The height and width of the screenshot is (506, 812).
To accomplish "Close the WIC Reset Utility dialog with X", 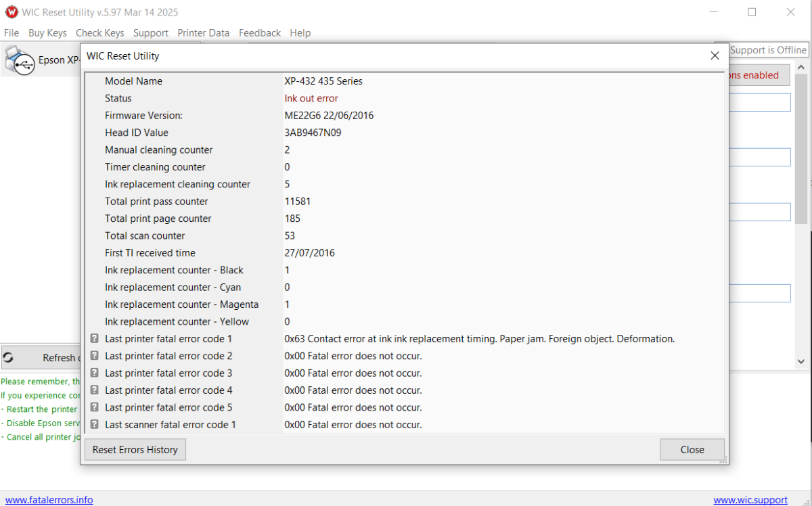I will (x=715, y=56).
